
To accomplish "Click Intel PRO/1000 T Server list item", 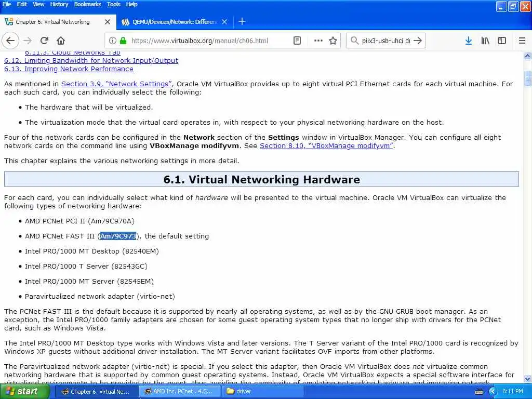I will 86,267.
